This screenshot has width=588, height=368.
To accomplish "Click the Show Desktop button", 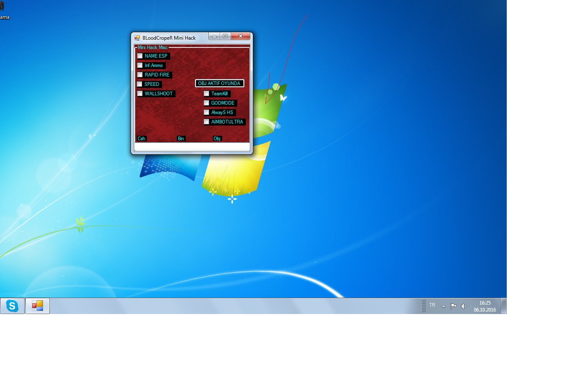I will (x=504, y=306).
